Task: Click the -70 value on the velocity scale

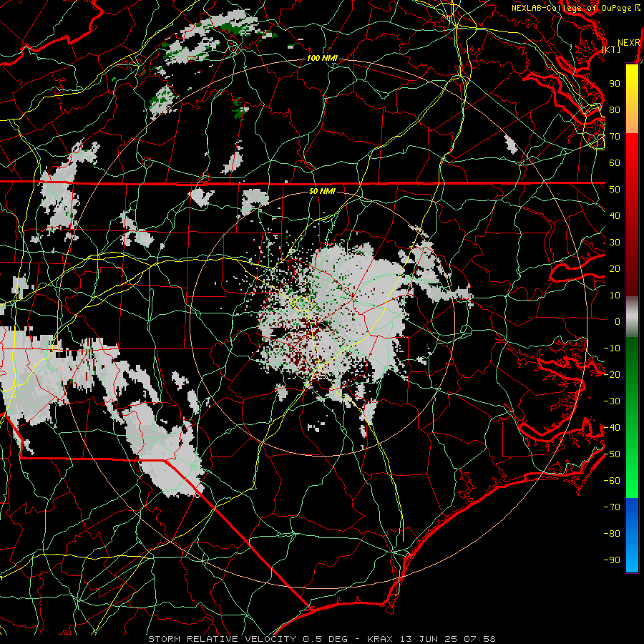Action: click(x=612, y=507)
